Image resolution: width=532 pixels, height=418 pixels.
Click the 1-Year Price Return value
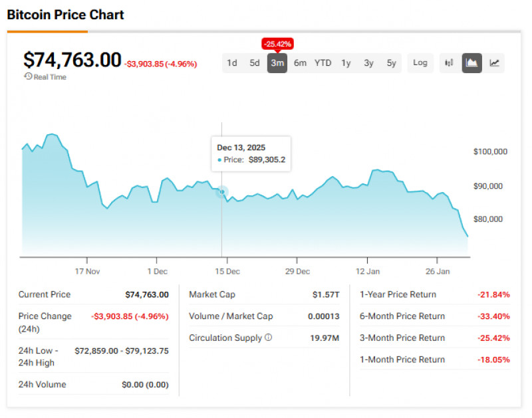493,294
